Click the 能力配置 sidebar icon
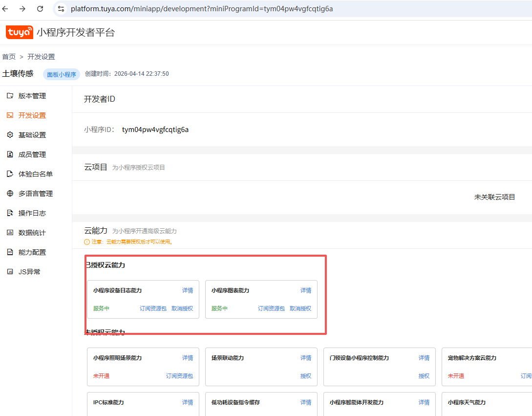Viewport: 532px width, 416px height. point(10,252)
